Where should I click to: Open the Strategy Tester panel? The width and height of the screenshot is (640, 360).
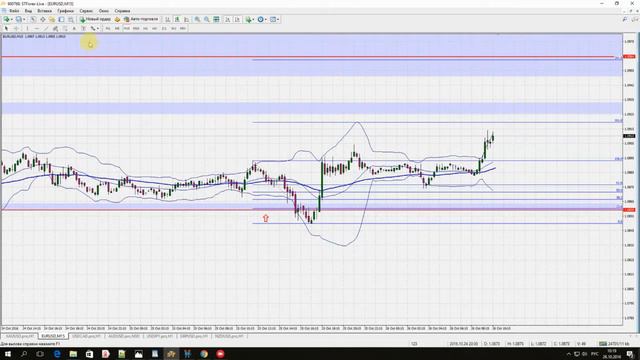(71, 19)
